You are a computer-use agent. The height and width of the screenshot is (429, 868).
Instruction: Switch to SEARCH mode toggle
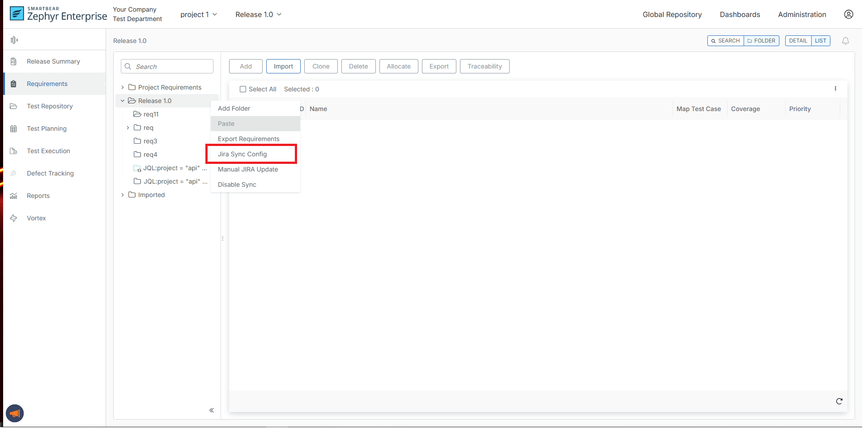[725, 41]
